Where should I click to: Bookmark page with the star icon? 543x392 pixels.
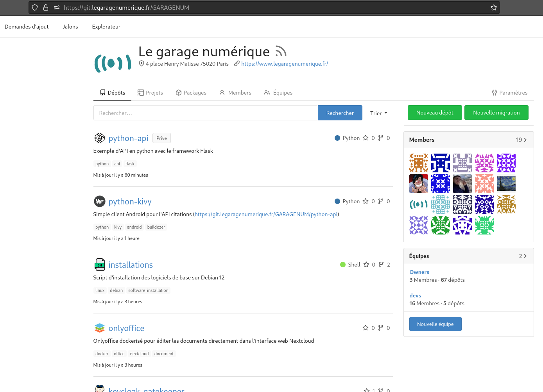tap(494, 7)
